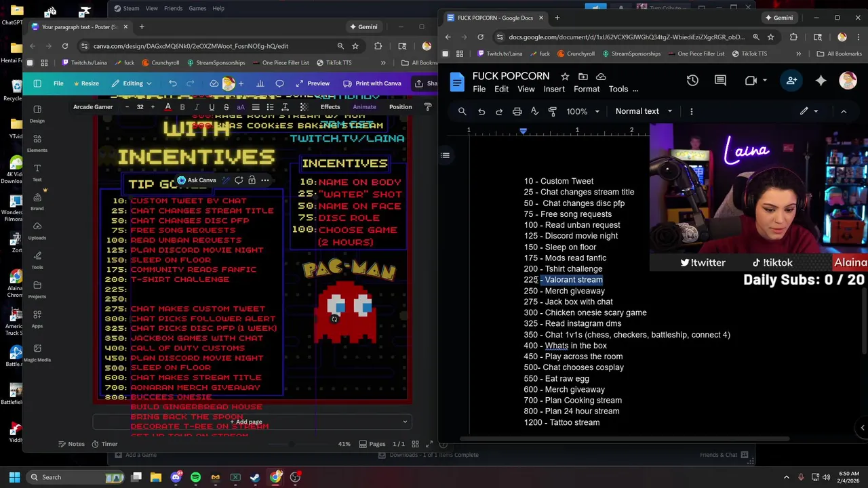Screen dimensions: 868x488
Task: Open the Design panel in Canva sidebar
Action: [x=37, y=114]
